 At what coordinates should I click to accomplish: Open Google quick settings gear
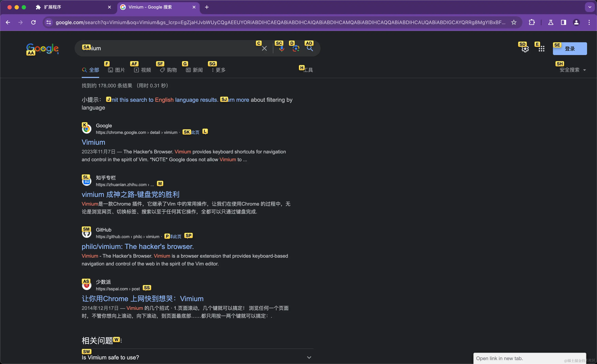[x=525, y=49]
